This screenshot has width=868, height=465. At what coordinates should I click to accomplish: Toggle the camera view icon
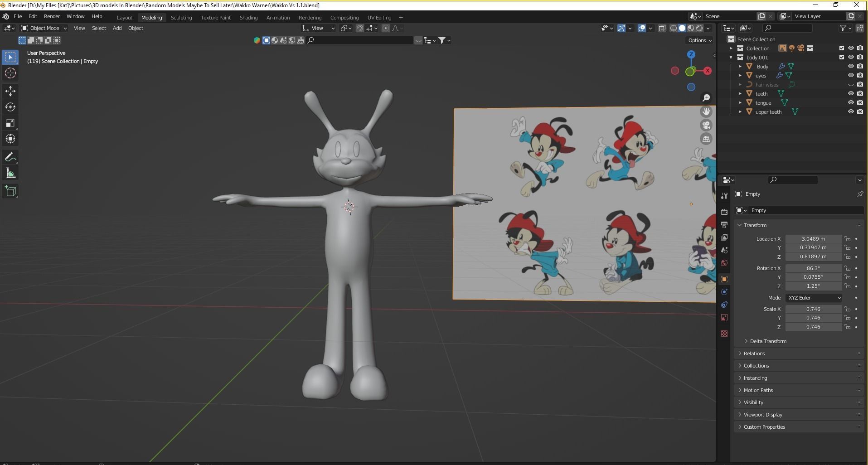[x=706, y=125]
